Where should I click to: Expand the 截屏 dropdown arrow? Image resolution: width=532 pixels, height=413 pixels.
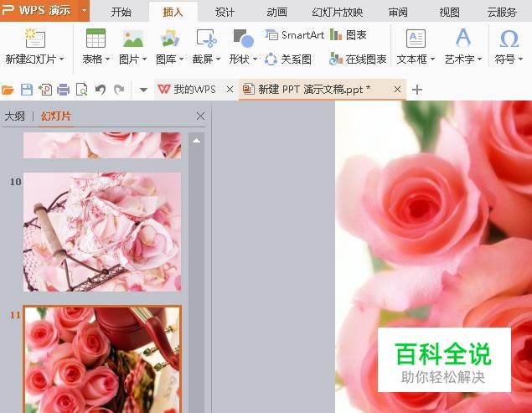[x=218, y=59]
